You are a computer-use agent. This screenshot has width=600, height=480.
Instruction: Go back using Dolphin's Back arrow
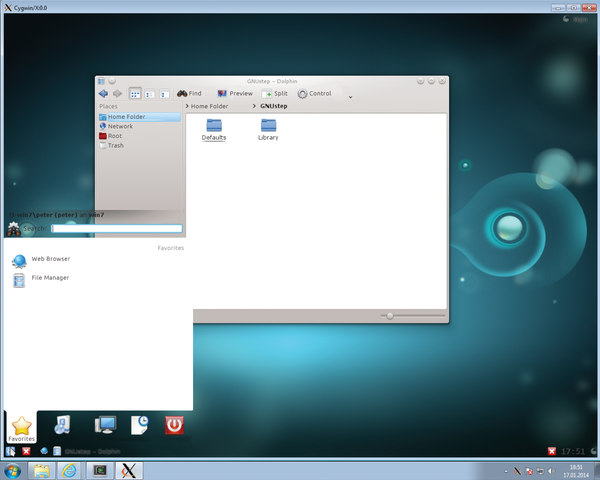point(103,93)
